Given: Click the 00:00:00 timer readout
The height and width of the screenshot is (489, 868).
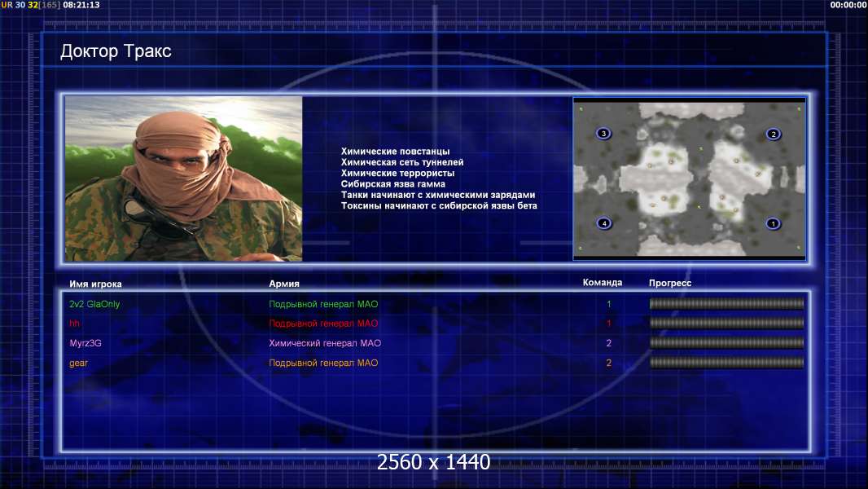Looking at the screenshot, I should pos(848,5).
